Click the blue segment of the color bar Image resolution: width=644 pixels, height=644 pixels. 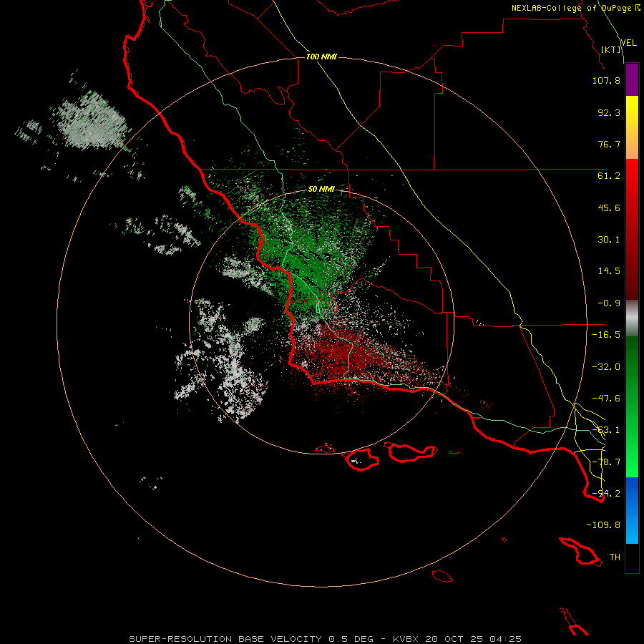(x=632, y=510)
